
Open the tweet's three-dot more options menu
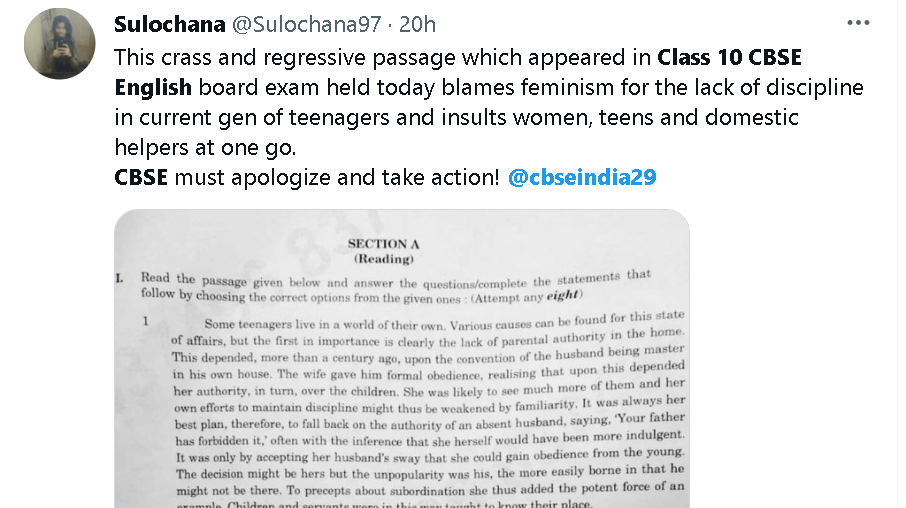[858, 23]
